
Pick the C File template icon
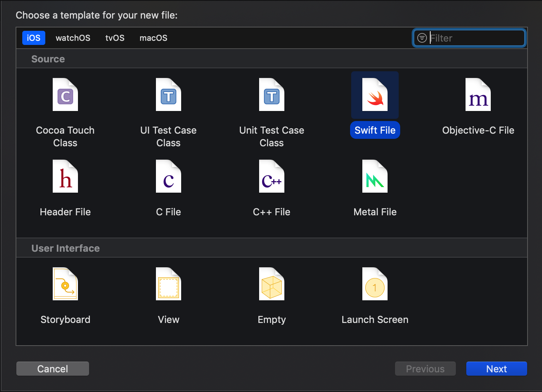pos(169,176)
